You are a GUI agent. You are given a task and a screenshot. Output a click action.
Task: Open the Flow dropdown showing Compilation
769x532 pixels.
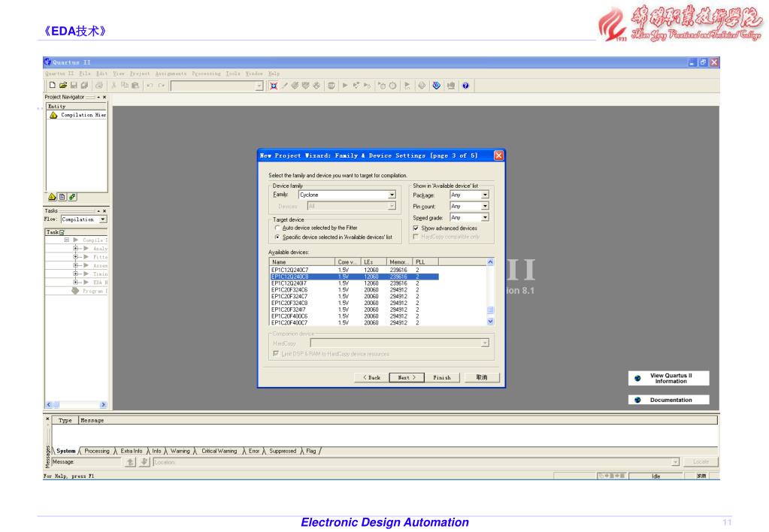(x=103, y=219)
